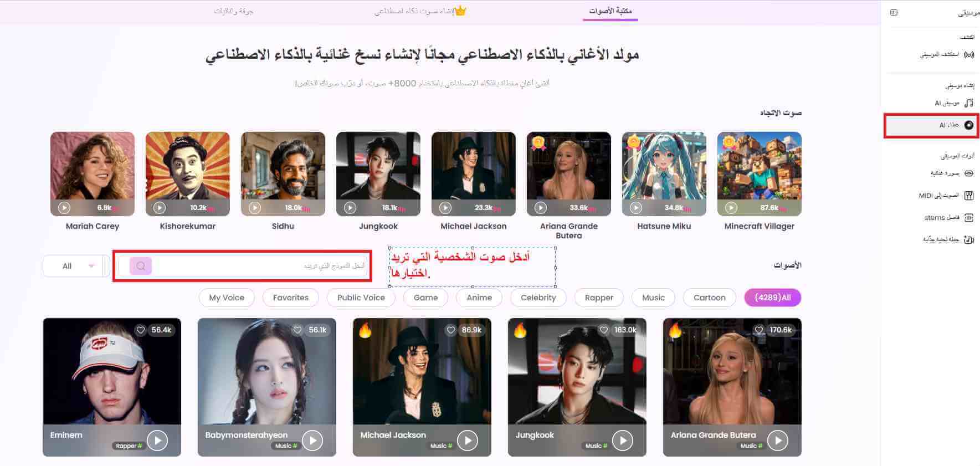Like the Michael Jackson card heart (86.9k)

pyautogui.click(x=451, y=330)
